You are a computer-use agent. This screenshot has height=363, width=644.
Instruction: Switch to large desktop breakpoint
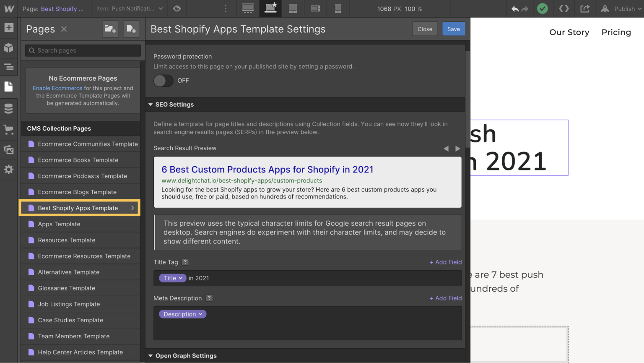pos(248,8)
